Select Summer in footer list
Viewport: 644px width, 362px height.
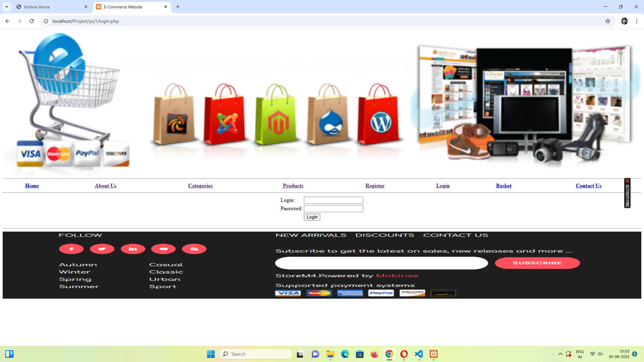79,287
